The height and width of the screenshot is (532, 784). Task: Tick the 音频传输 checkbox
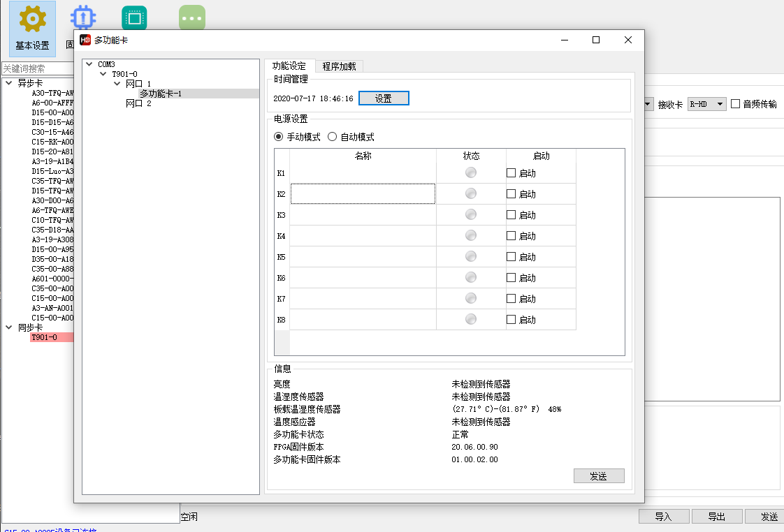tap(735, 104)
